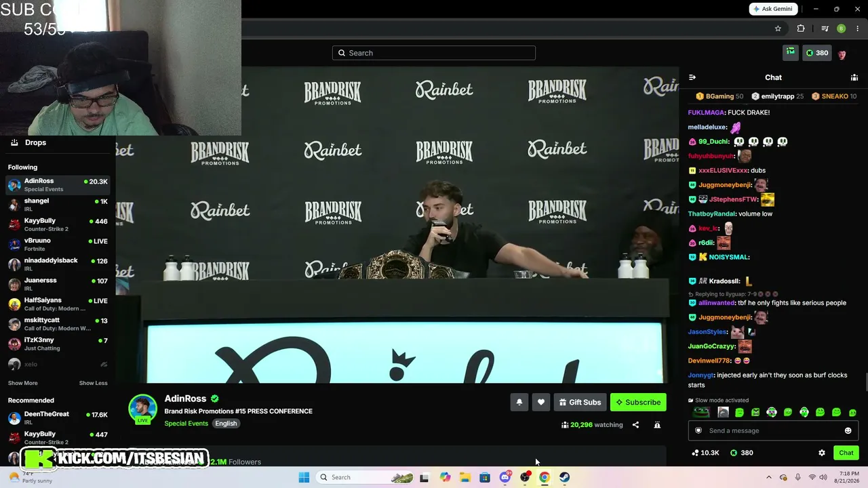Viewport: 868px width, 488px height.
Task: Open the AdinRoss channel name link
Action: point(185,399)
